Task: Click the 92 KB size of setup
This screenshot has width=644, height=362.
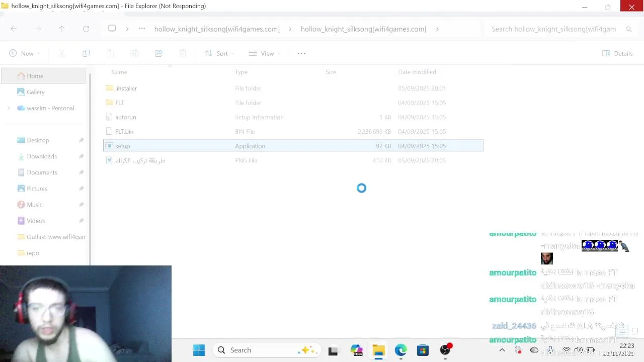Action: tap(383, 146)
